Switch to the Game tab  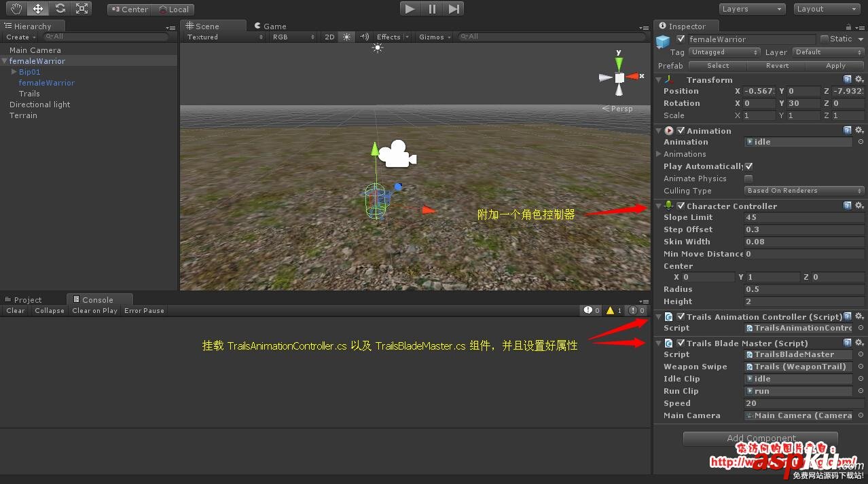(x=274, y=26)
